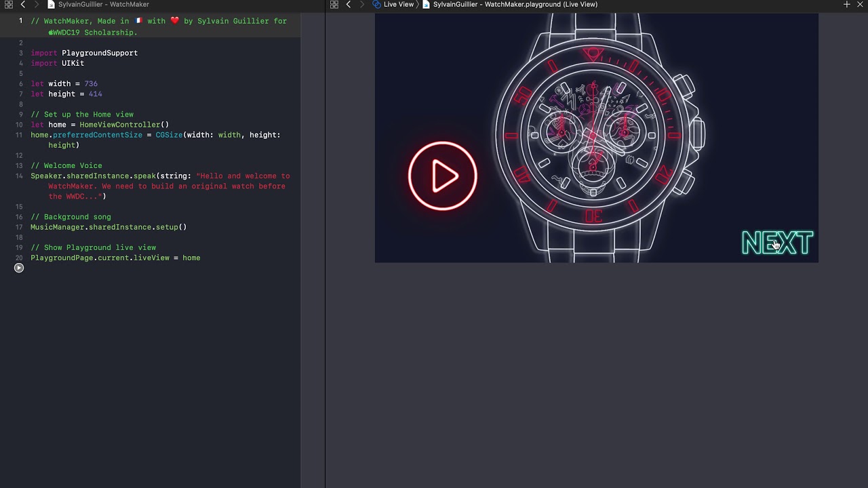Go forward in the source editor history

click(x=36, y=5)
